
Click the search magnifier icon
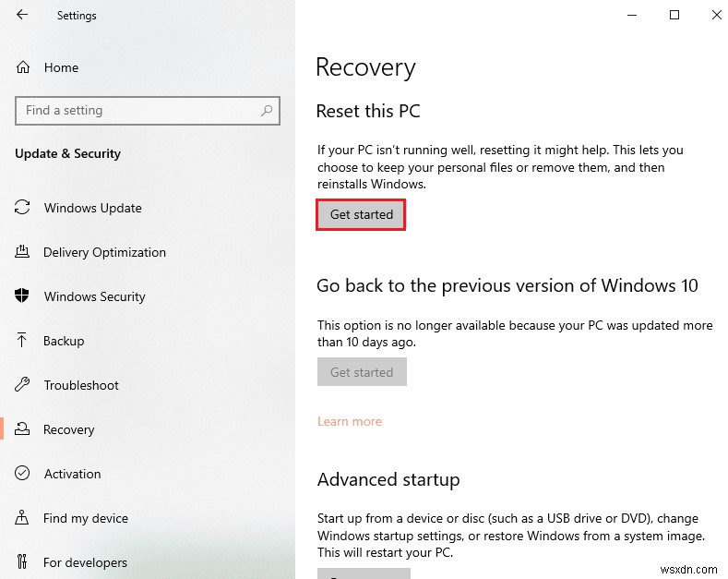[267, 111]
